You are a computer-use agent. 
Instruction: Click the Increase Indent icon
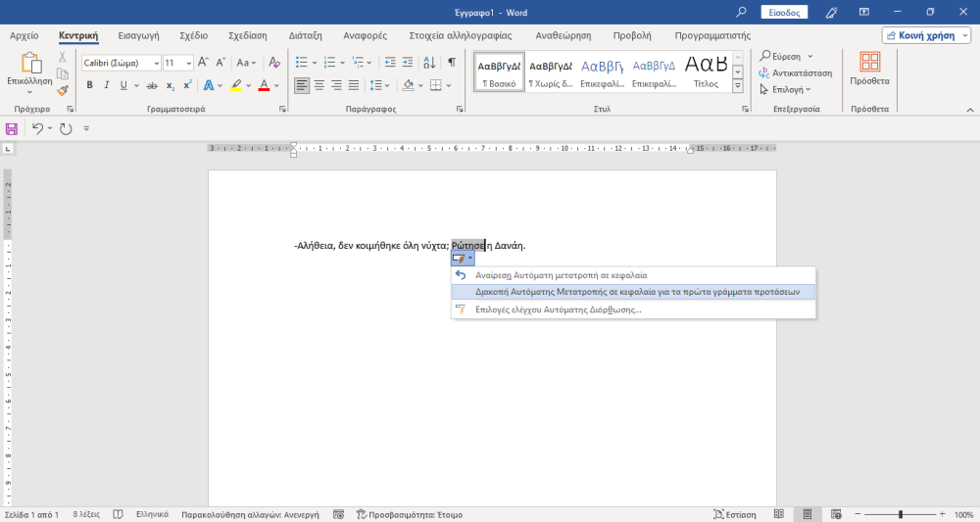pyautogui.click(x=407, y=63)
